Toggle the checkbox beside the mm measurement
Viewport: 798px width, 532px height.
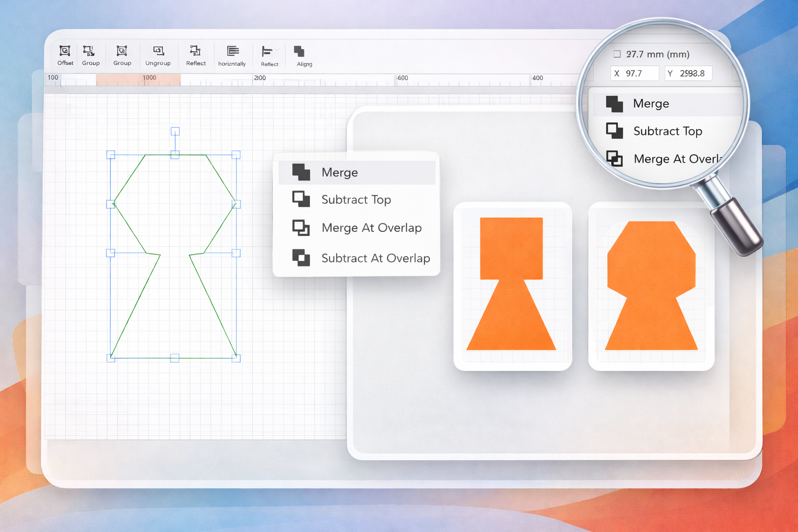(617, 54)
